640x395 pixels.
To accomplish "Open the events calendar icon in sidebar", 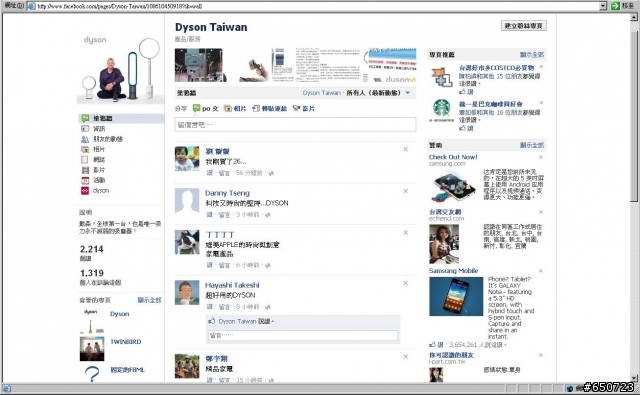I will (x=85, y=180).
